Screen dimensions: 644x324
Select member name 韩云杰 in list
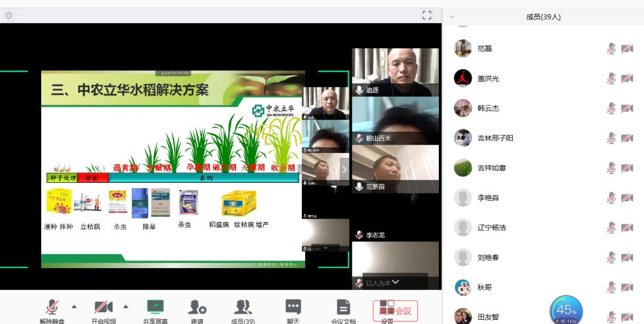[488, 108]
